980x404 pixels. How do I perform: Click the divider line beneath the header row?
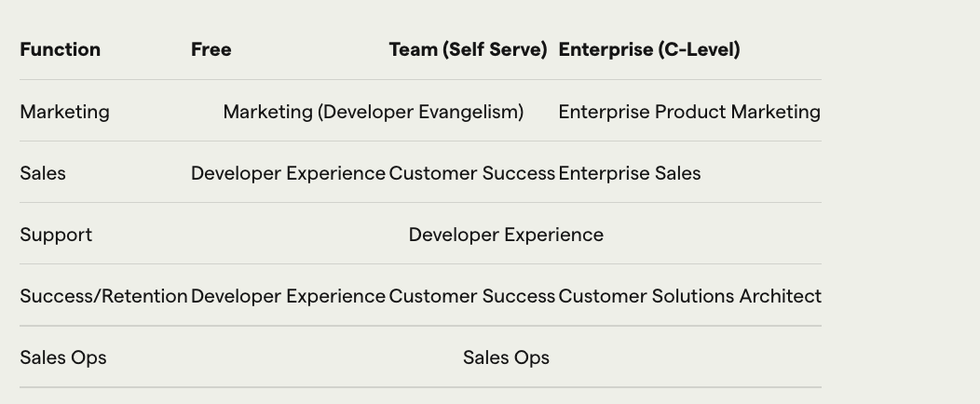coord(420,80)
